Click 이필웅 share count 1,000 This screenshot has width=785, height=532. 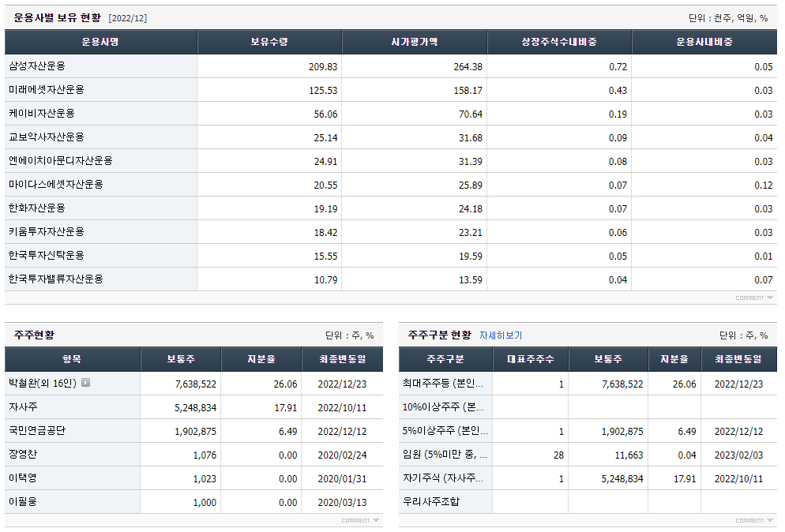[205, 503]
